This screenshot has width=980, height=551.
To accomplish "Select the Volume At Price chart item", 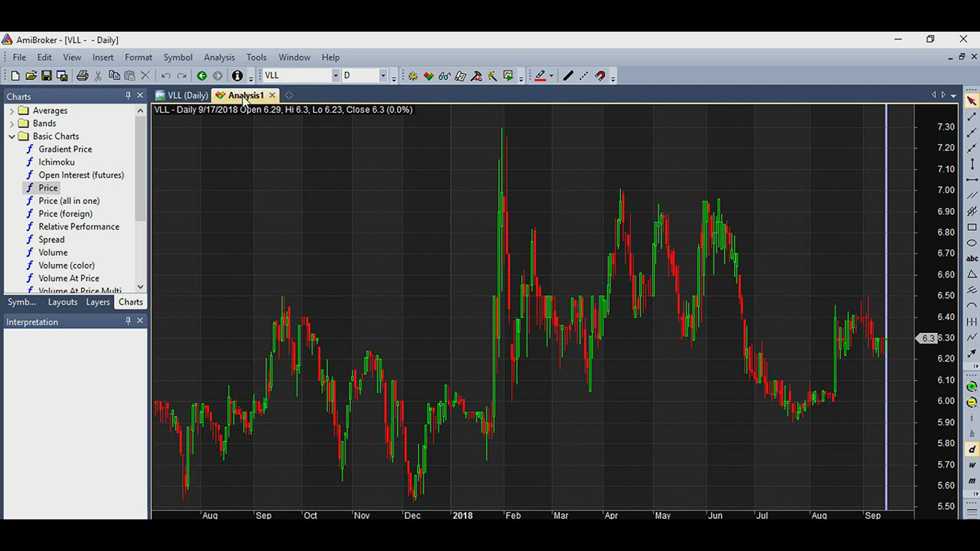I will 69,278.
